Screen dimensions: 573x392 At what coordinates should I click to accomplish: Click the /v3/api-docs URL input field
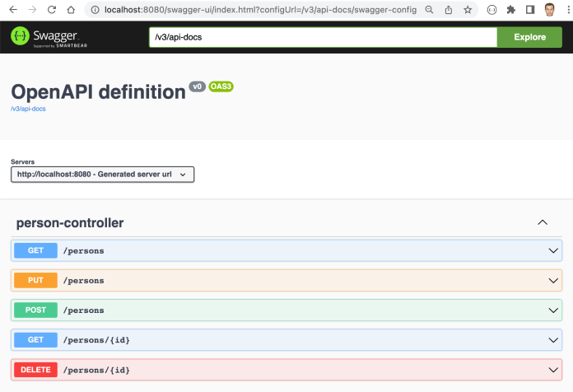click(x=323, y=37)
